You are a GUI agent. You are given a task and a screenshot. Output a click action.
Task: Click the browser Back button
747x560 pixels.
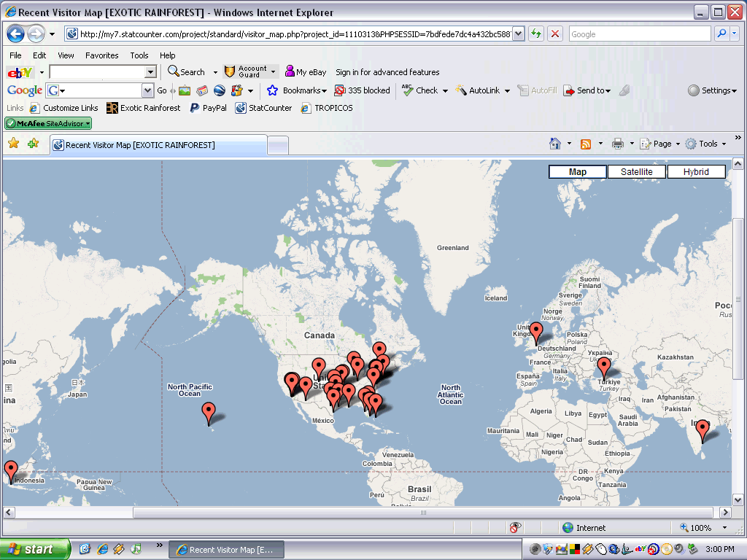[x=16, y=34]
